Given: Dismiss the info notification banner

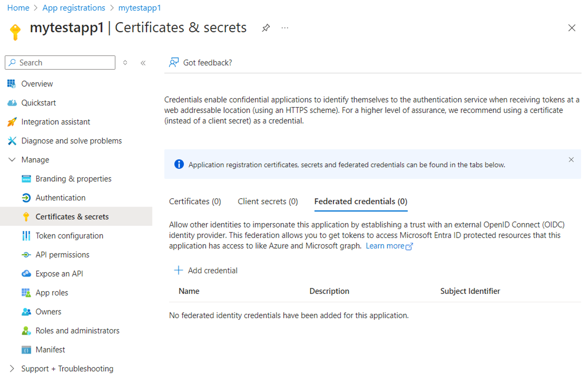Looking at the screenshot, I should coord(571,160).
